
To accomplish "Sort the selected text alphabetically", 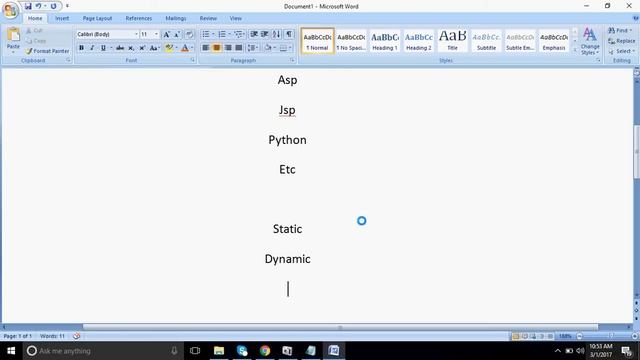I will 277,34.
